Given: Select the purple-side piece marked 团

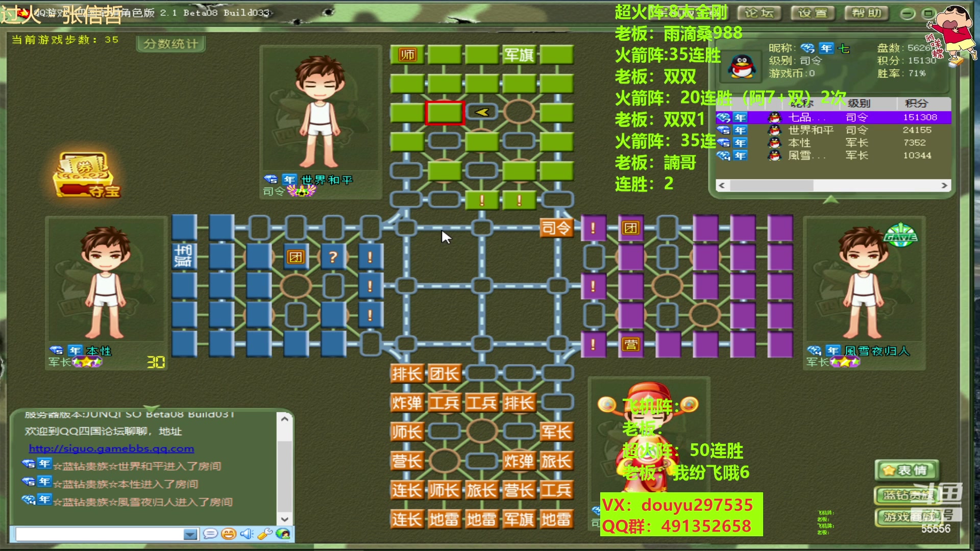Looking at the screenshot, I should click(631, 228).
